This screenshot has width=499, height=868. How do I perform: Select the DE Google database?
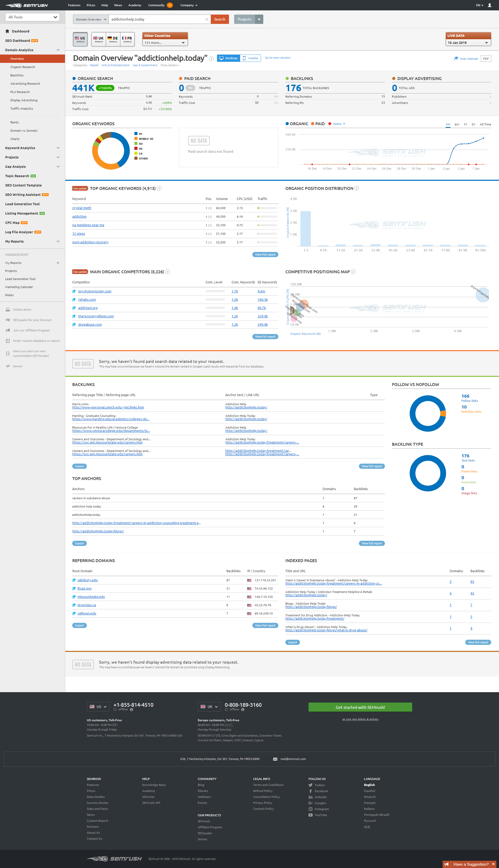113,39
